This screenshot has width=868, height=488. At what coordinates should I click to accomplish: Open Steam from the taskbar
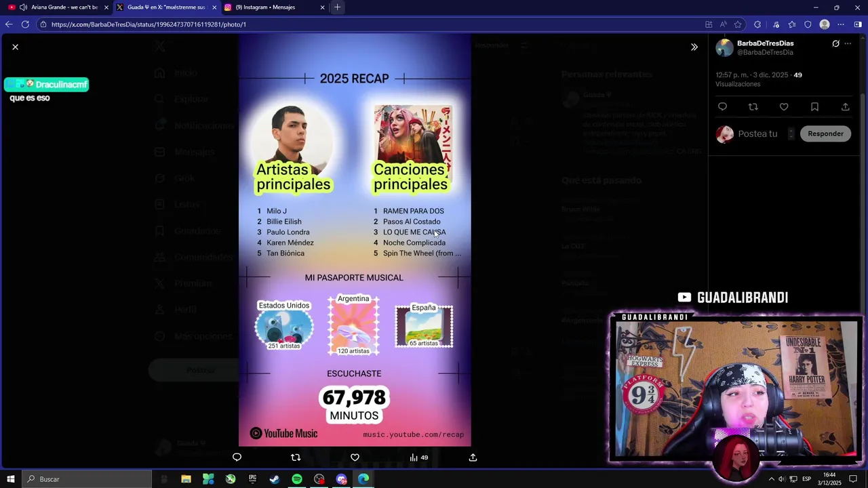275,479
